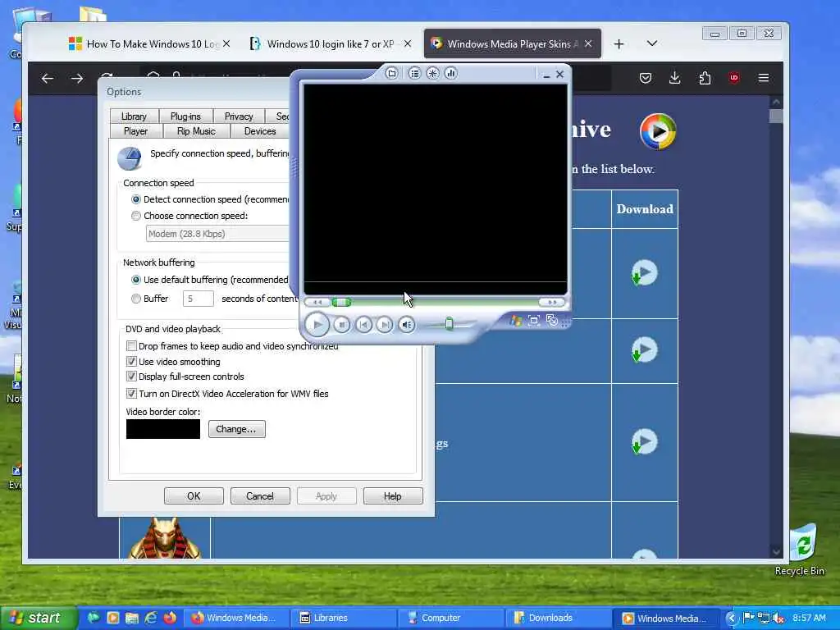Click the Change... button for border color
This screenshot has height=630, width=840.
coord(236,429)
